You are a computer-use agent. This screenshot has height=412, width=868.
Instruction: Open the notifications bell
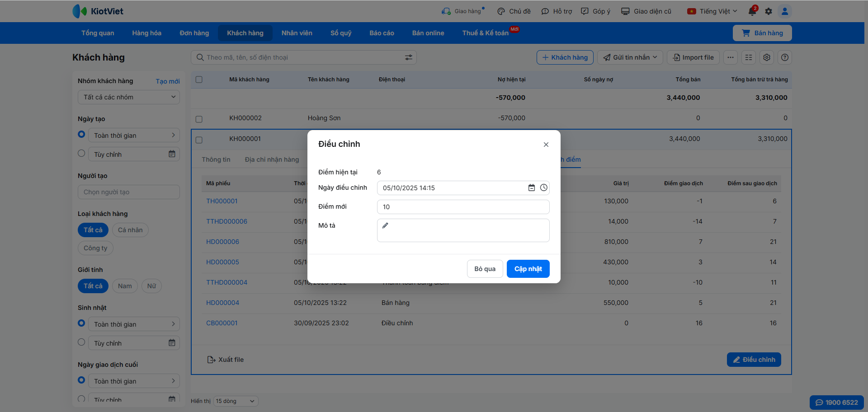pyautogui.click(x=752, y=11)
